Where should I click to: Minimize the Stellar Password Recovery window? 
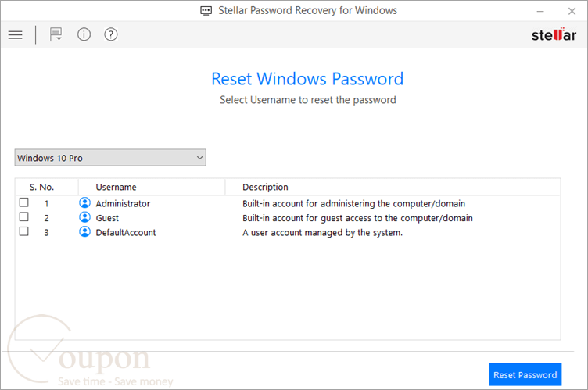point(540,11)
